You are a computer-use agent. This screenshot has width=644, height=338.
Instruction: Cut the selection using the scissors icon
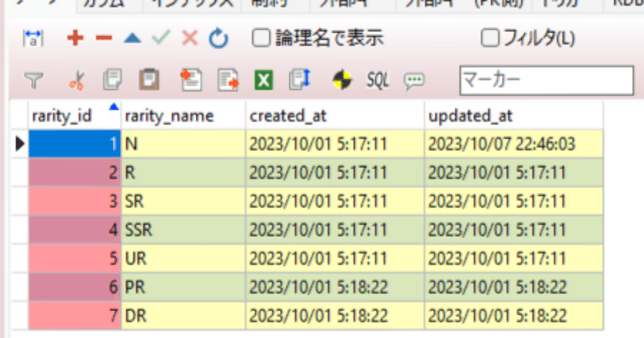click(x=78, y=80)
